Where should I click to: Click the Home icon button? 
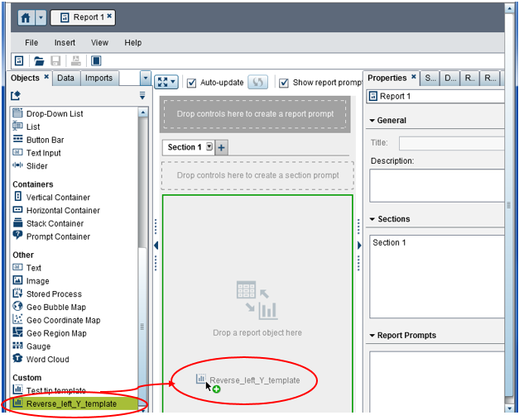(25, 17)
